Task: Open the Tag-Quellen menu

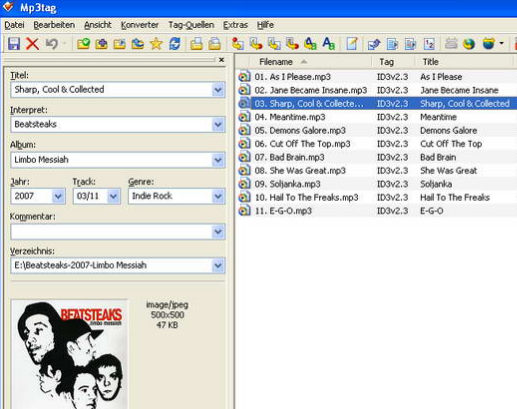Action: point(191,25)
